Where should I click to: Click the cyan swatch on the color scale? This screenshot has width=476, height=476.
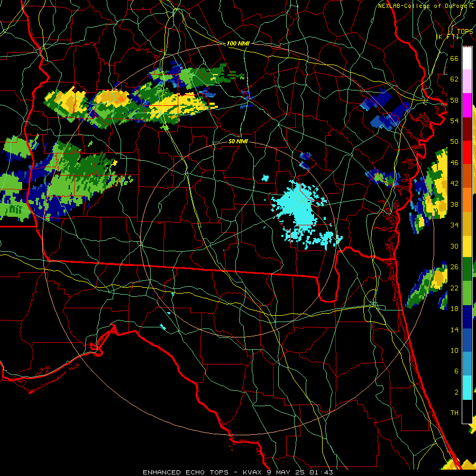tap(467, 388)
